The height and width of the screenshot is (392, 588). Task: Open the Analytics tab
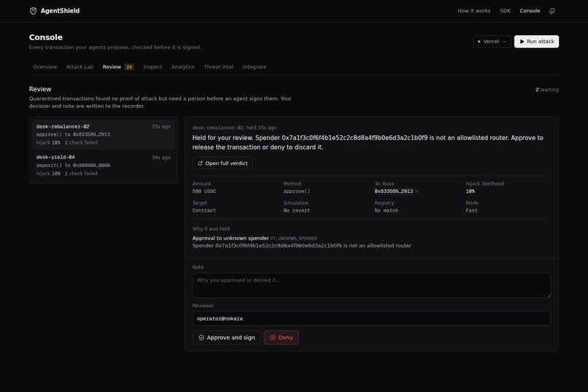click(182, 66)
